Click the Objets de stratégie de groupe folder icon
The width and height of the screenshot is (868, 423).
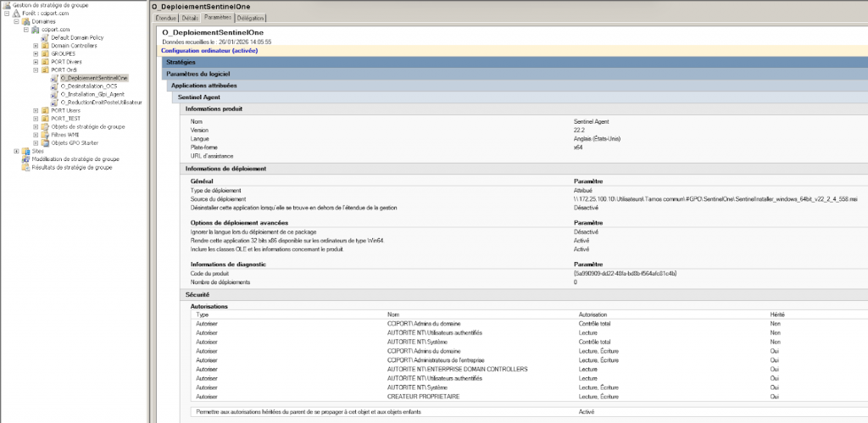45,127
